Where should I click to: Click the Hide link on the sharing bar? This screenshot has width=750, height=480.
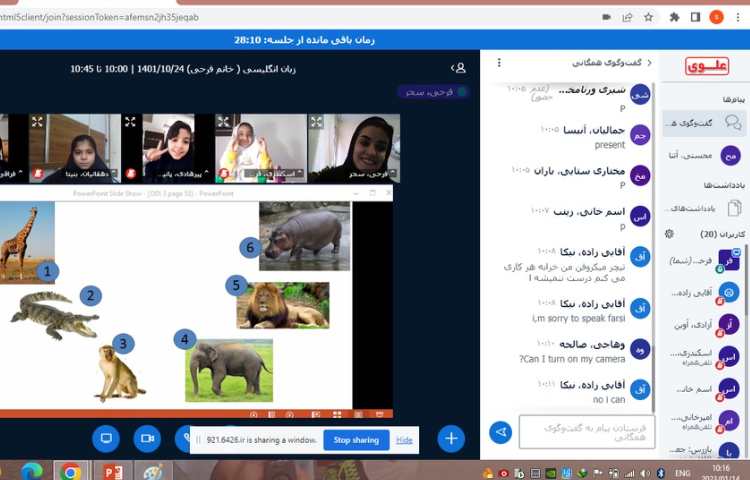(404, 440)
